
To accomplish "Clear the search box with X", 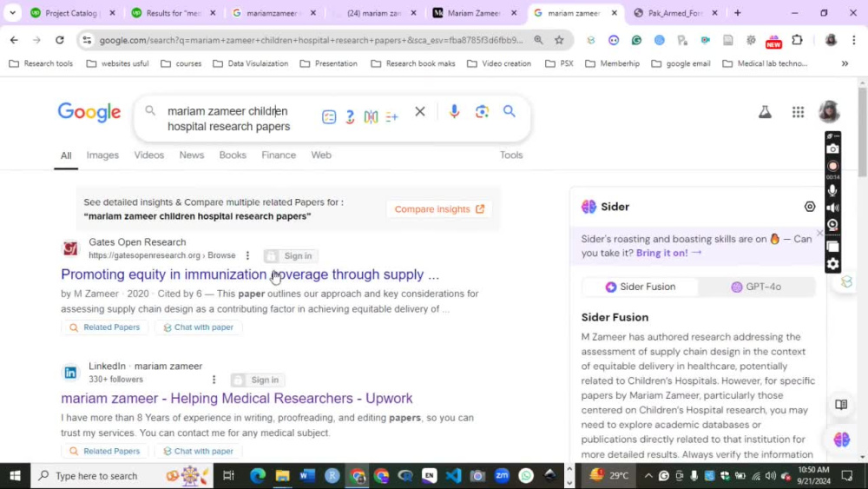I will (420, 111).
